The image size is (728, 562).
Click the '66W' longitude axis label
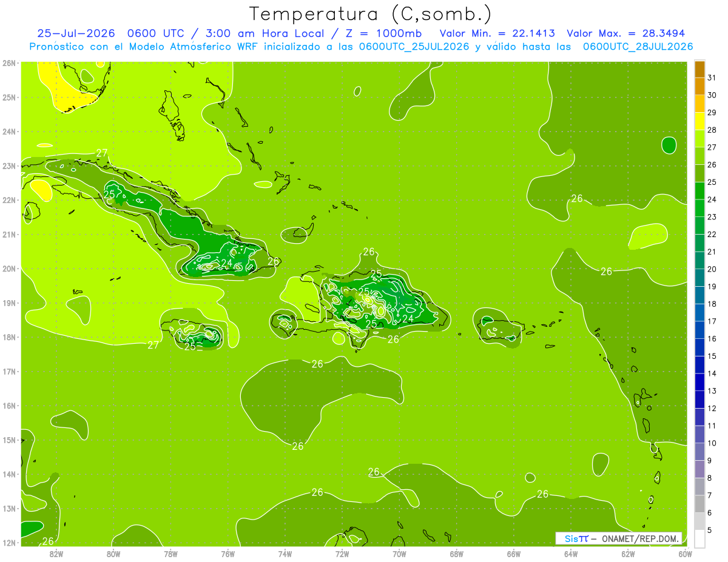pyautogui.click(x=513, y=553)
